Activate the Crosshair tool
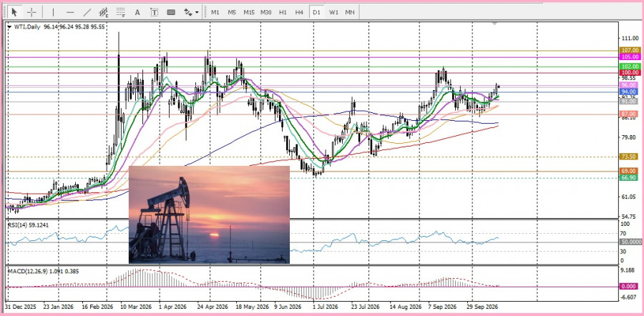This screenshot has height=316, width=644. pos(32,12)
